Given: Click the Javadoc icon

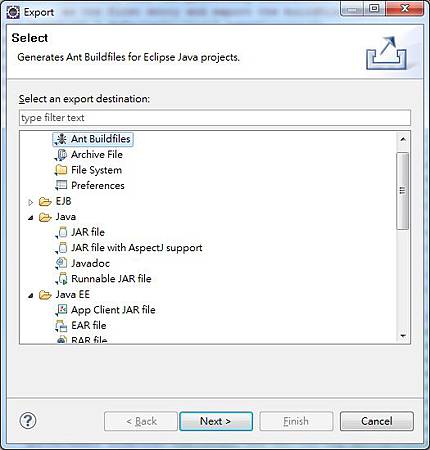Looking at the screenshot, I should tap(61, 263).
